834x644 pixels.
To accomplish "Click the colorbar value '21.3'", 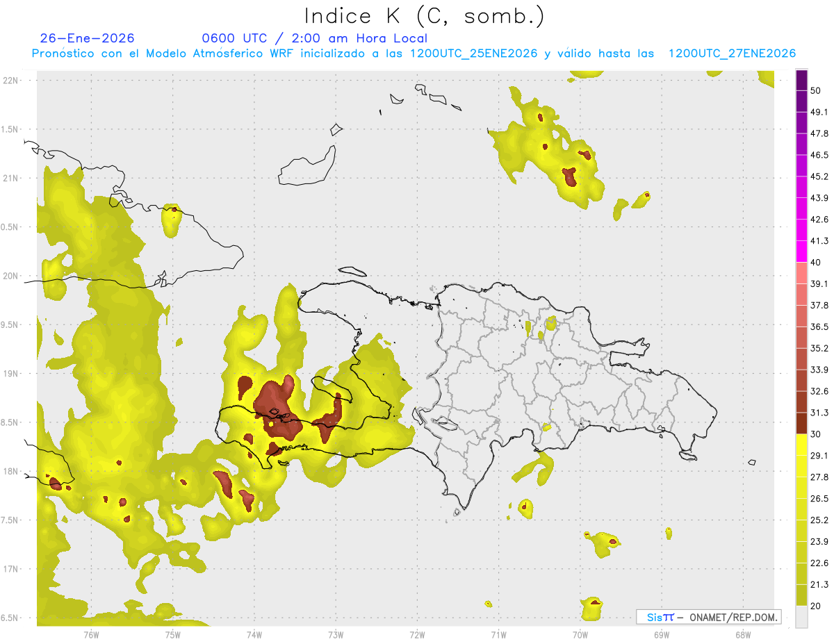I will 819,584.
